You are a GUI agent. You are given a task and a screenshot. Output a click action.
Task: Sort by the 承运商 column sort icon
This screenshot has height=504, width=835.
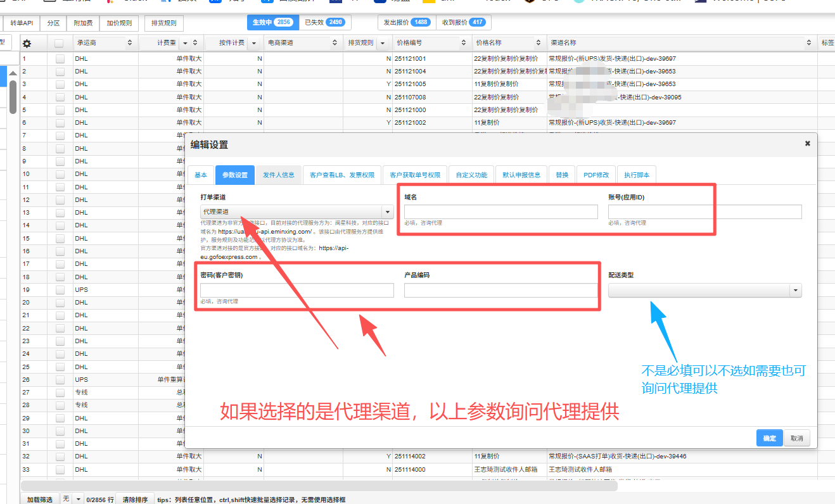pyautogui.click(x=130, y=43)
